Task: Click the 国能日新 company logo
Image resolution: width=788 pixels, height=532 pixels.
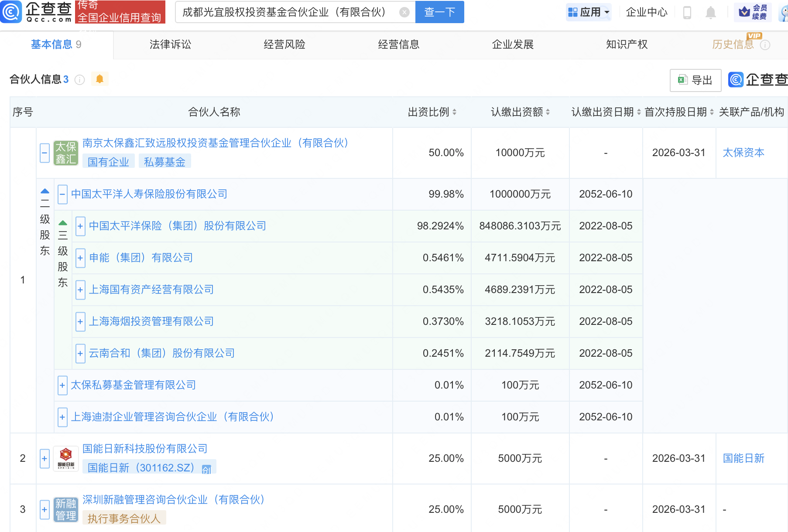Action: pos(66,458)
